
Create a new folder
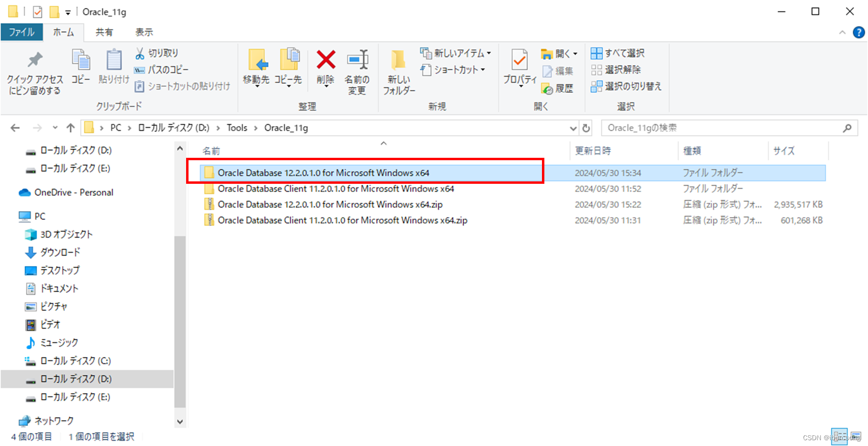click(x=399, y=72)
